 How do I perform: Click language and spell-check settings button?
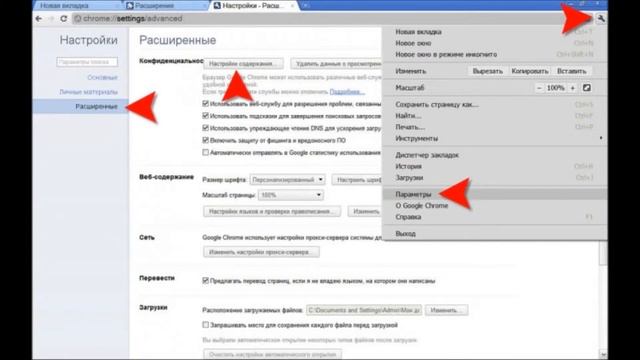[272, 211]
